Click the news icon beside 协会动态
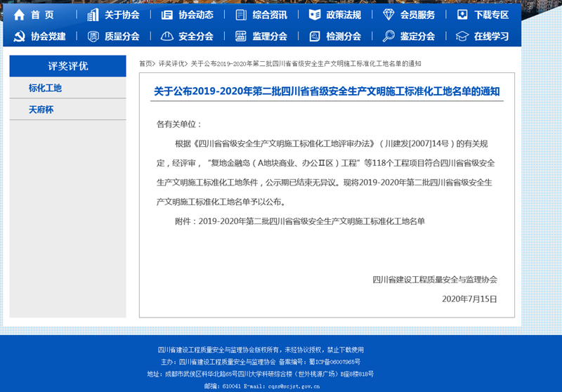 click(166, 15)
